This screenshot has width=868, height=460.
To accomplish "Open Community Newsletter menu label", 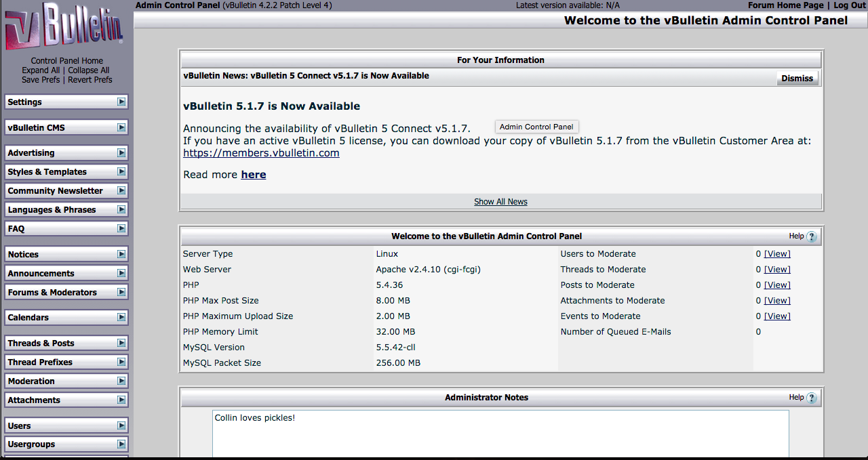I will [x=55, y=191].
